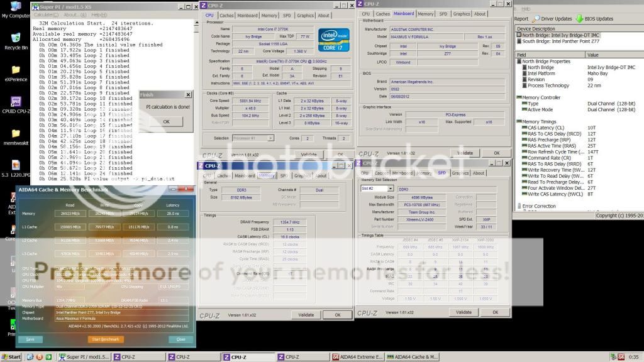Click the South Bridge row chip icon
The width and height of the screenshot is (644, 362).
click(x=519, y=41)
